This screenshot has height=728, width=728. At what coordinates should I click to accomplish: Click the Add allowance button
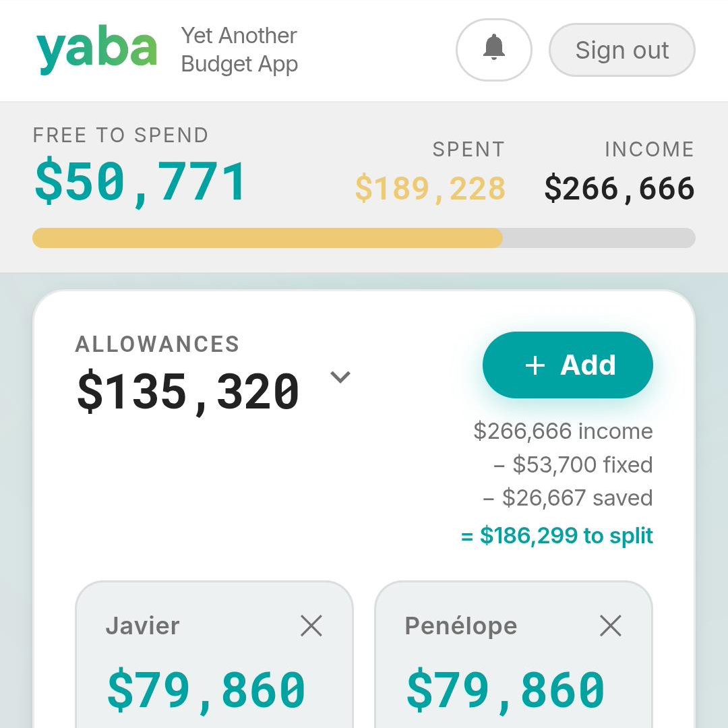click(568, 365)
